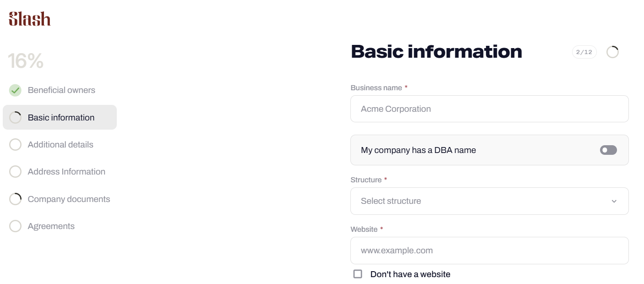The image size is (644, 284).
Task: Click the empty circle beside Address Information
Action: point(16,172)
